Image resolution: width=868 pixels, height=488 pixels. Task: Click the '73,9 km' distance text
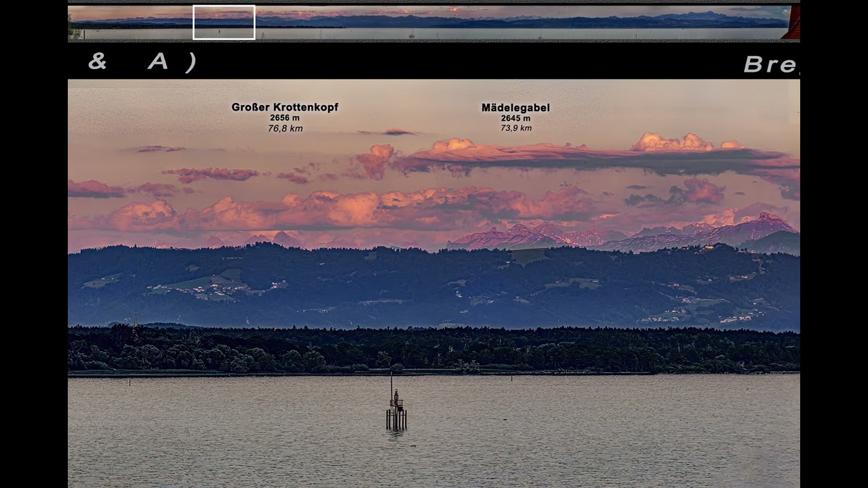[x=516, y=128]
